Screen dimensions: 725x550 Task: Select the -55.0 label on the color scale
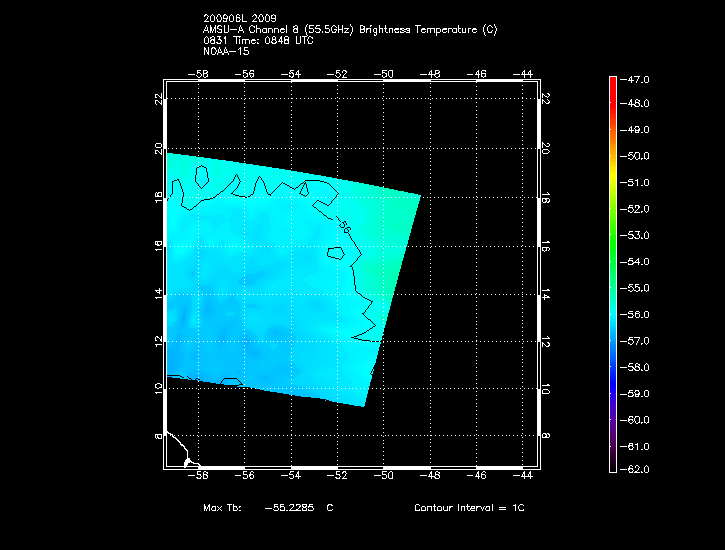tap(638, 288)
